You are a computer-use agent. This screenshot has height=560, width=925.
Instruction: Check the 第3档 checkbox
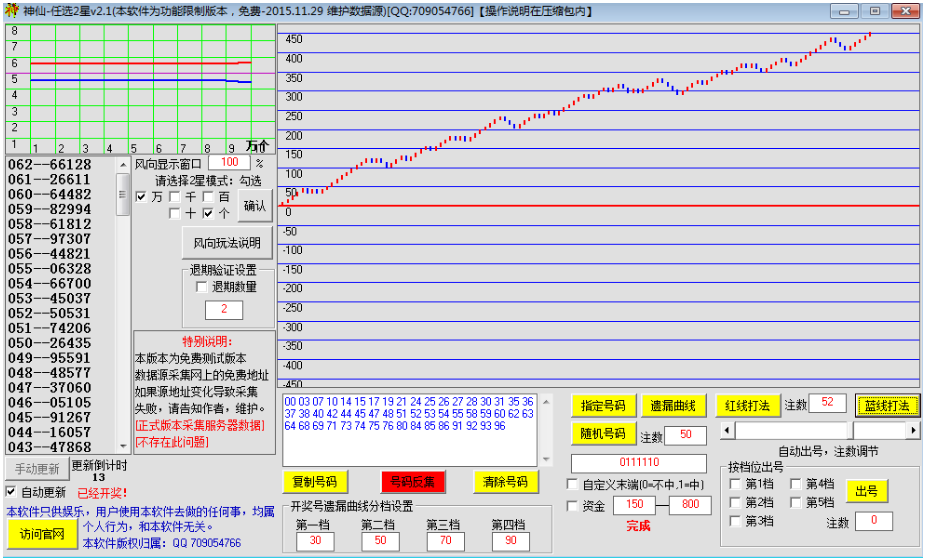point(736,521)
